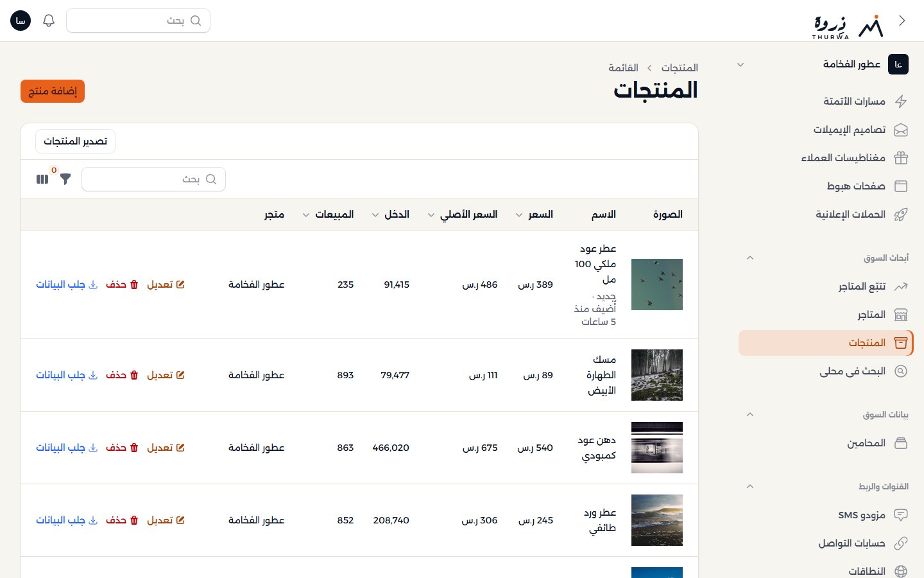Click trend icon for تتبع المتاجر
This screenshot has width=924, height=578.
pos(901,286)
